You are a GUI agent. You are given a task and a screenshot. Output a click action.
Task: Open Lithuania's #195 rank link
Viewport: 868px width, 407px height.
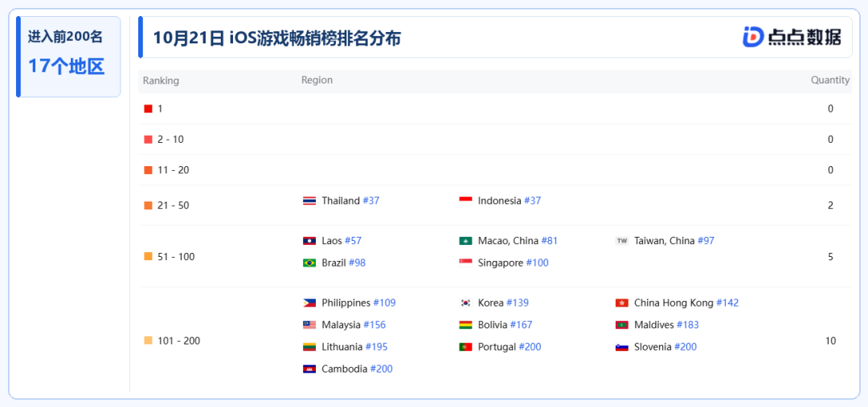(376, 347)
